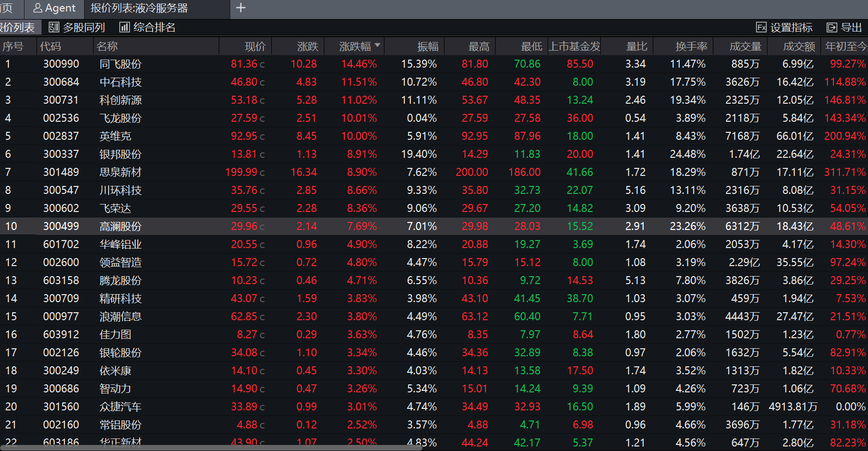Click the Fx 设置指标 icon
The height and width of the screenshot is (451, 868).
pos(761,28)
